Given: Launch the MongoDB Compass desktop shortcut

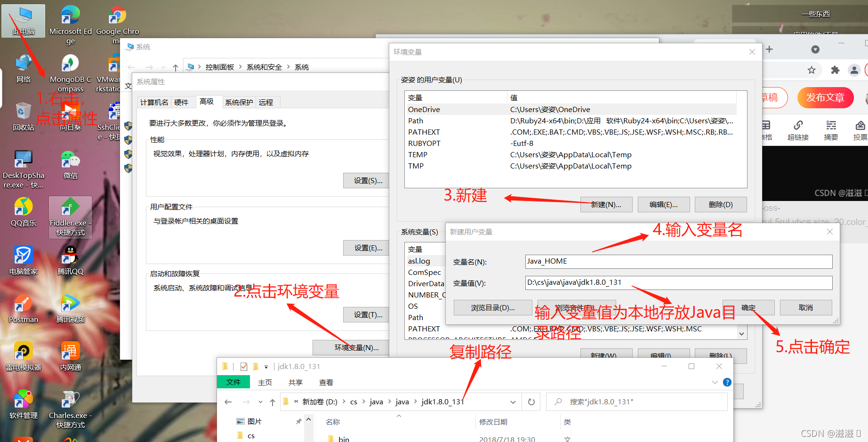Looking at the screenshot, I should [x=71, y=73].
